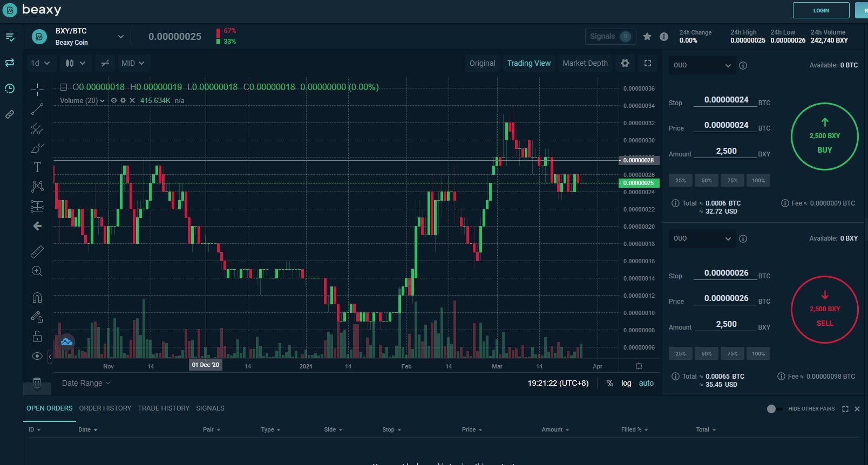Open chart axis settings gear
The height and width of the screenshot is (465, 868).
tap(639, 366)
